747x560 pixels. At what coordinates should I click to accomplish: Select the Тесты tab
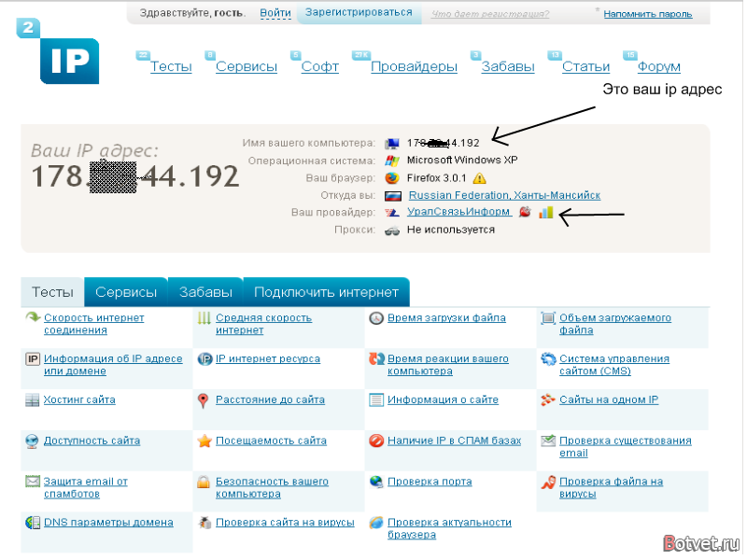click(x=52, y=292)
